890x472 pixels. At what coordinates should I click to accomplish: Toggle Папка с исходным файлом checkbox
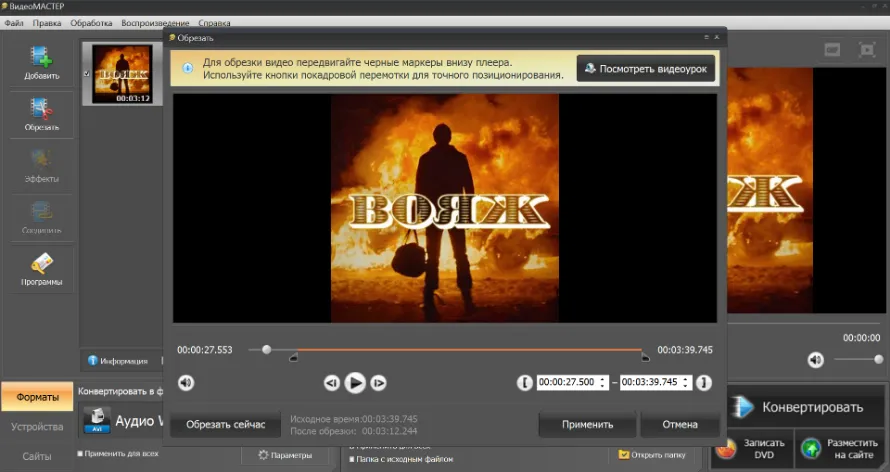[352, 460]
